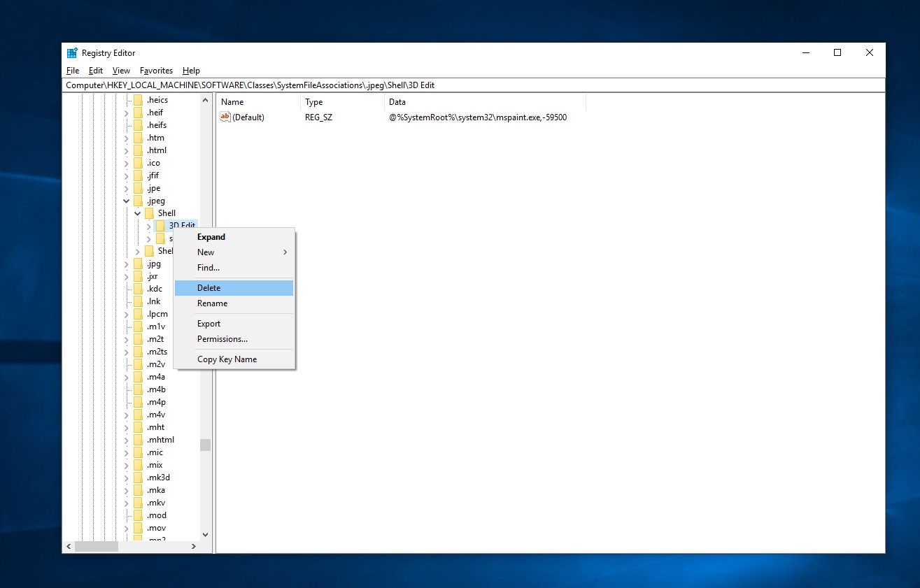The width and height of the screenshot is (920, 588).
Task: Select the .jxr folder icon
Action: coord(138,276)
